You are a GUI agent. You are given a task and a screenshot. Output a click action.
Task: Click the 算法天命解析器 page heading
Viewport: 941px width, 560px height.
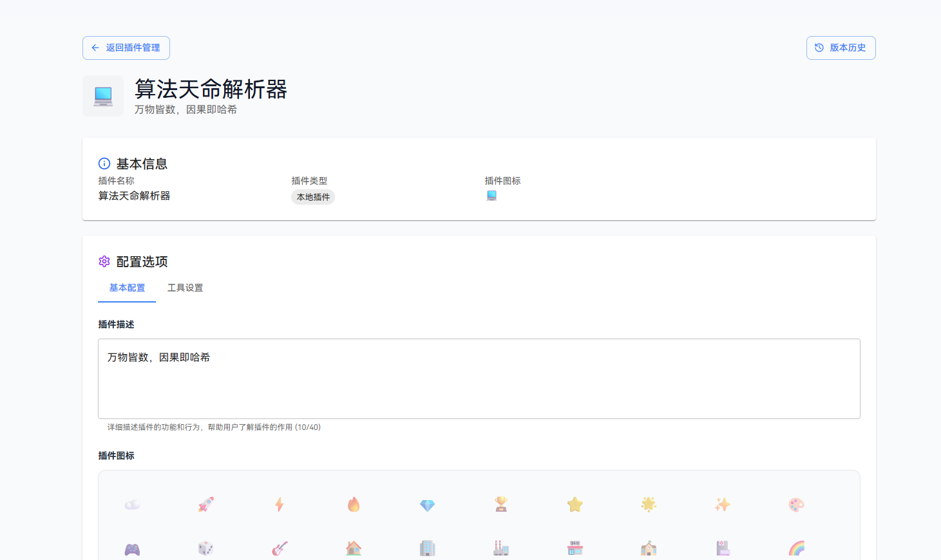pos(211,89)
